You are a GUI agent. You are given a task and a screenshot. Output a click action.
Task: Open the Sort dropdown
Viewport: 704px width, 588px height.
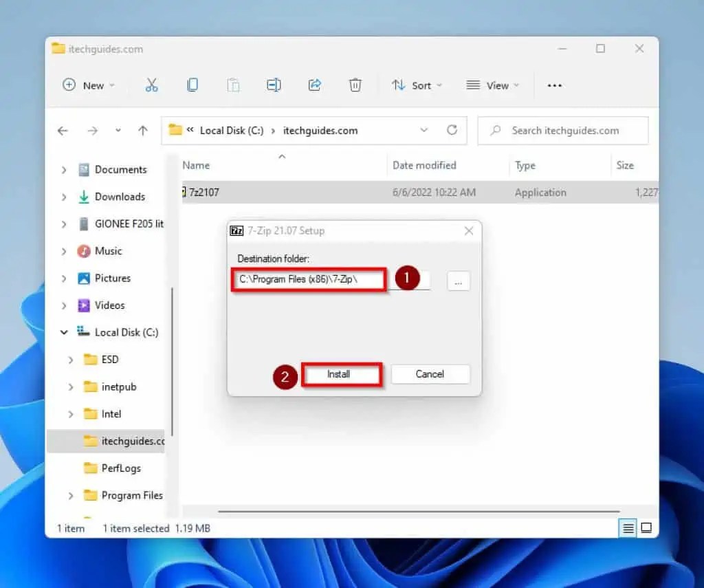pos(417,85)
